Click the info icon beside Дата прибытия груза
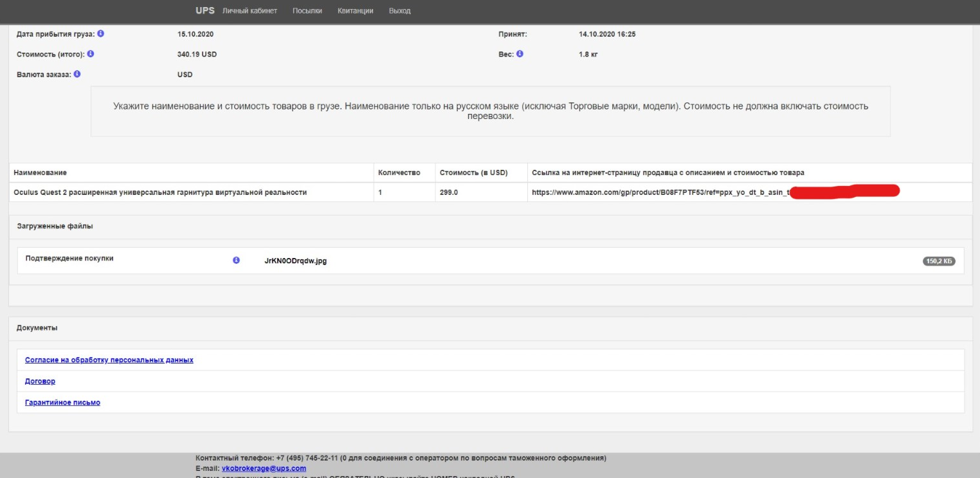The width and height of the screenshot is (980, 478). [101, 33]
